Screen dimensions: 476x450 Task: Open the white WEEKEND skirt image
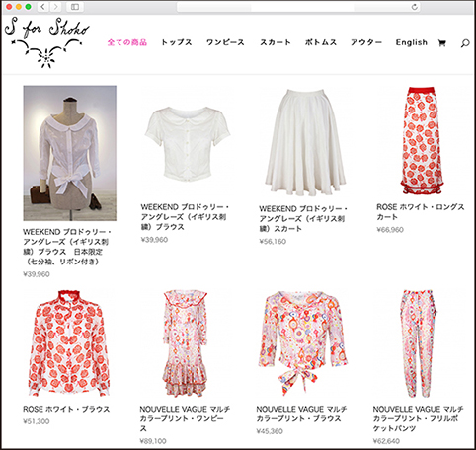[x=305, y=142]
